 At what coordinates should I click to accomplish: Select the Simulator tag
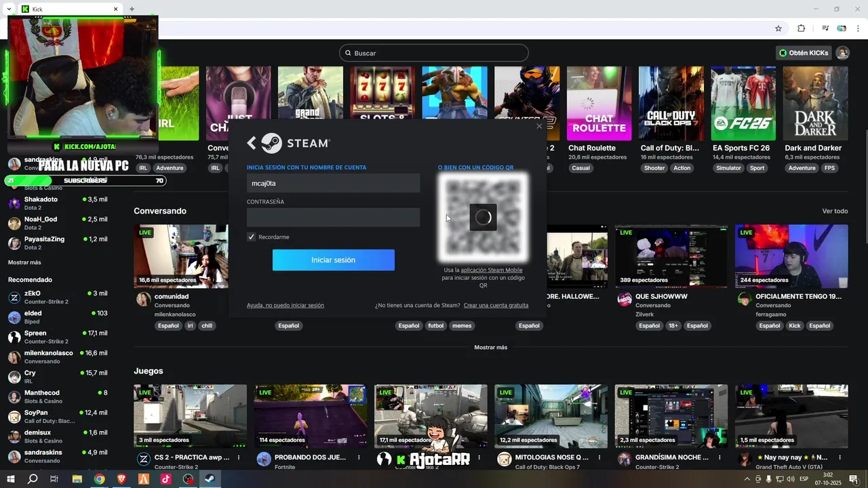coord(728,168)
